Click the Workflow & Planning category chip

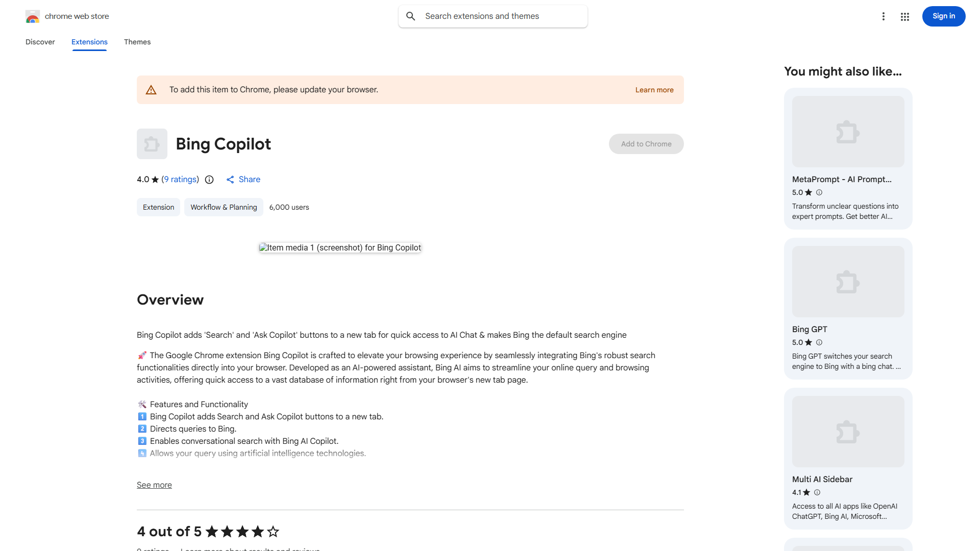(x=224, y=207)
